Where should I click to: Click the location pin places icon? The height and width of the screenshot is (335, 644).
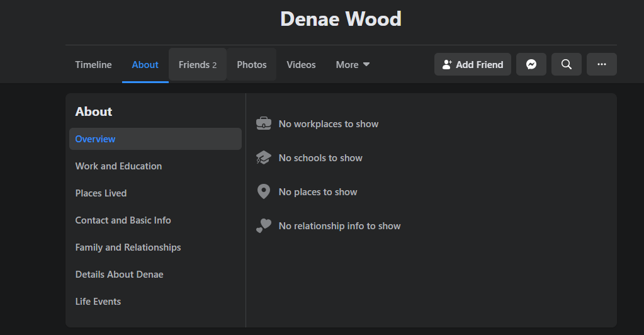264,191
